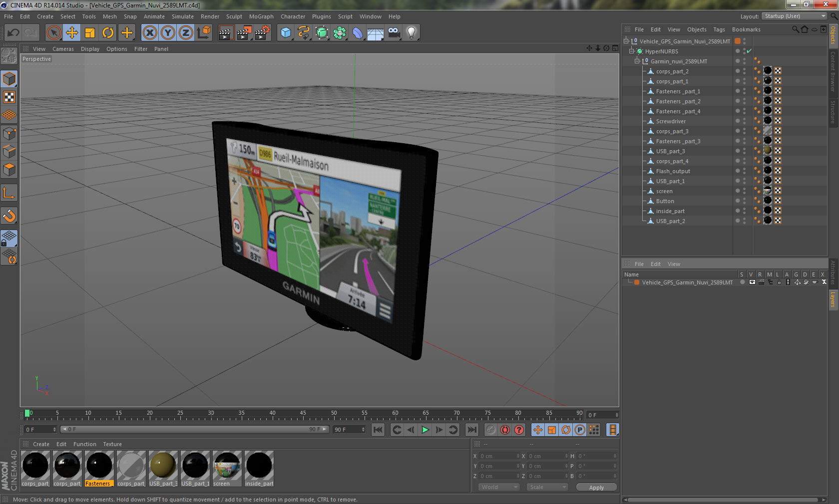Toggle Z axis lock
Image resolution: width=839 pixels, height=504 pixels.
point(186,33)
